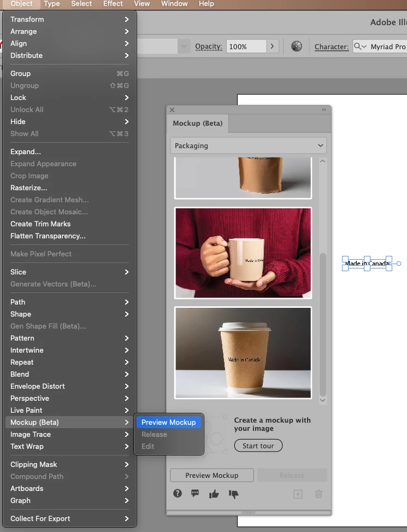
Task: Open the Pattern menu entry
Action: pos(69,338)
